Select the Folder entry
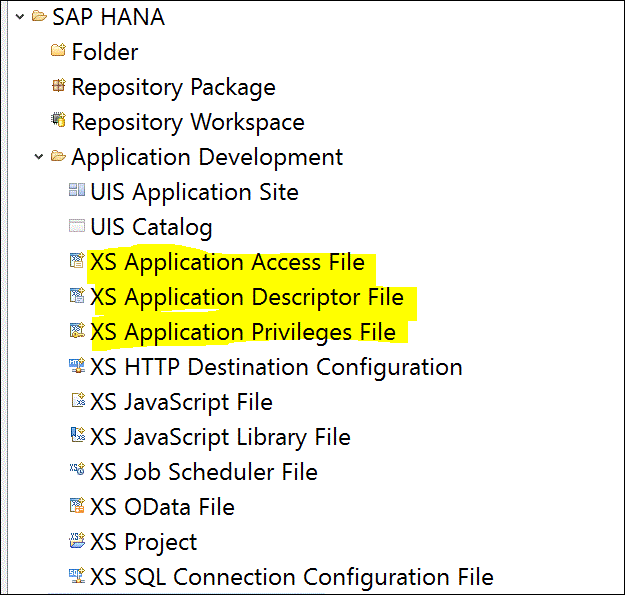 (x=105, y=52)
